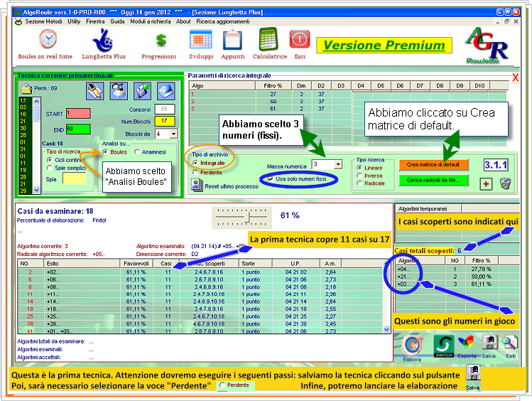The width and height of the screenshot is (532, 401).
Task: Click the Favorevoli column header
Action: pos(136,264)
